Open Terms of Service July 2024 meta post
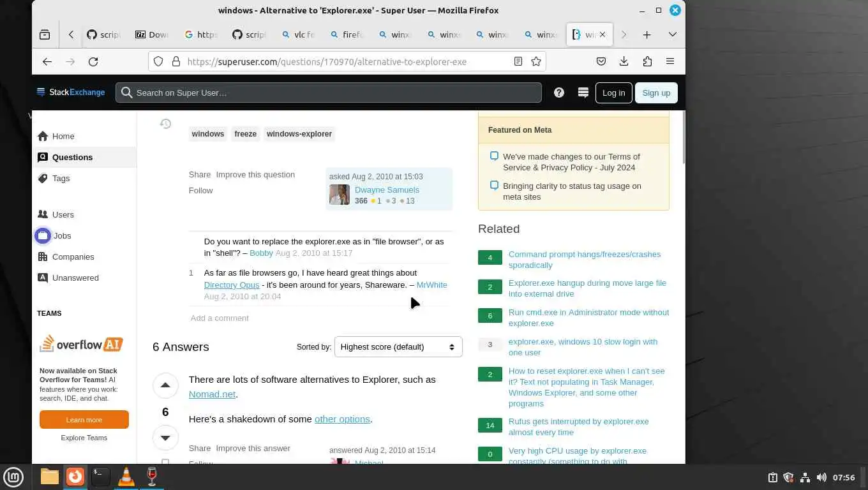The height and width of the screenshot is (490, 868). [571, 161]
